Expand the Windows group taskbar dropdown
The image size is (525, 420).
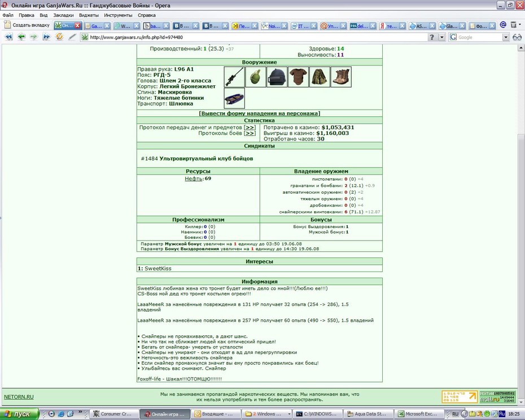pyautogui.click(x=288, y=414)
